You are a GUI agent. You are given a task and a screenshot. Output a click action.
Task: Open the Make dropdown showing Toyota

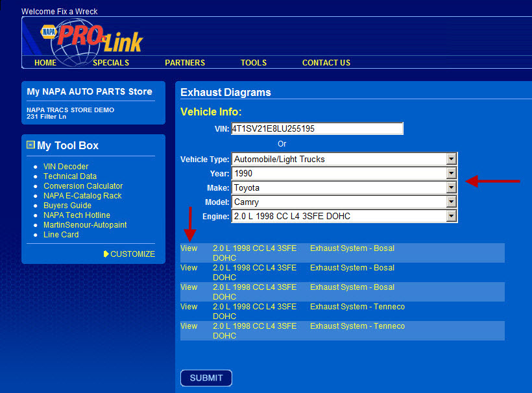point(451,187)
